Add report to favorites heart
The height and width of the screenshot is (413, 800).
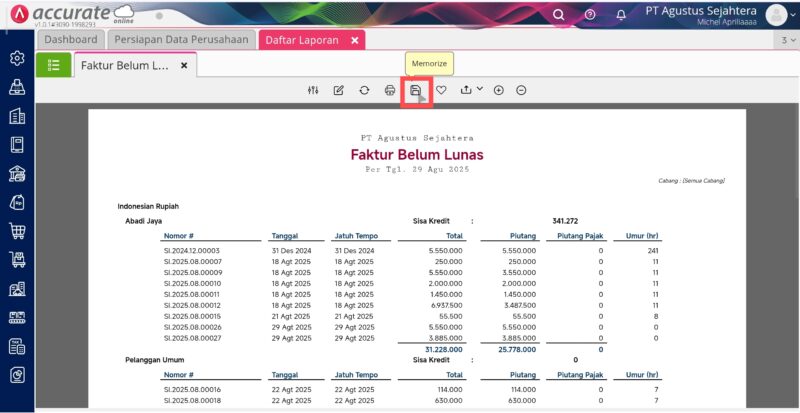(x=441, y=90)
